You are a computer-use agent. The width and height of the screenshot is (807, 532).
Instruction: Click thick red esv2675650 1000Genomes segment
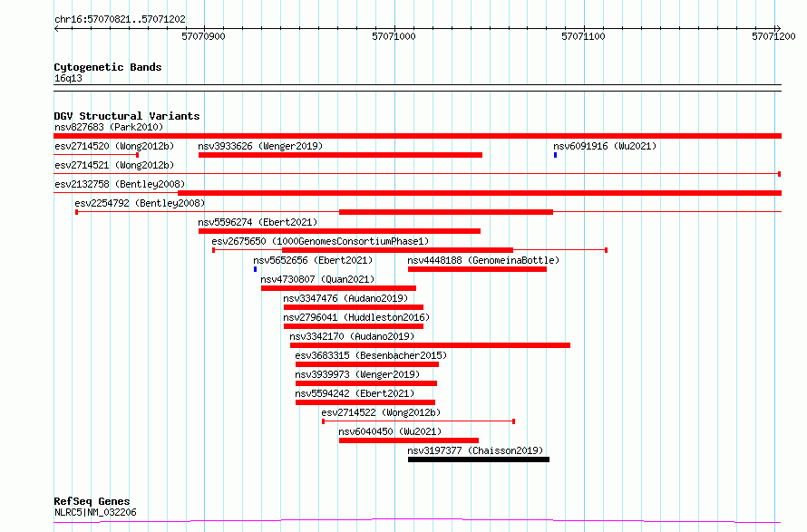[x=397, y=250]
